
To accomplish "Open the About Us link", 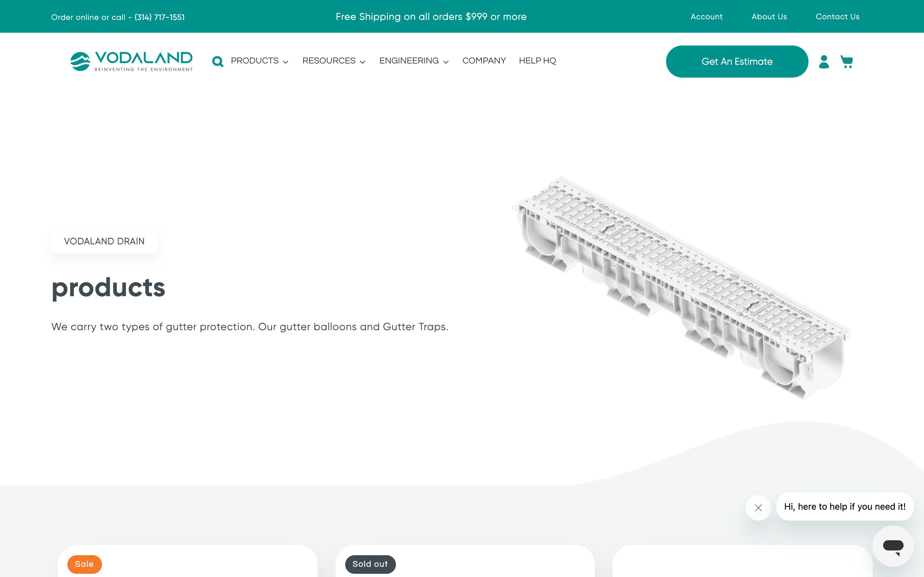I will click(x=769, y=17).
